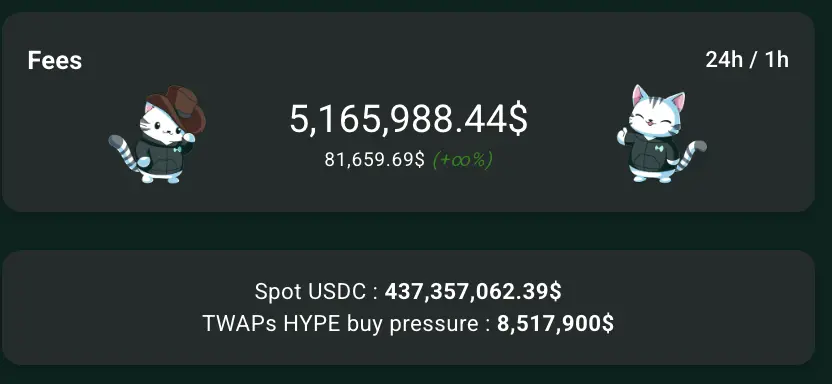Click the green (+∞%) change indicator
The width and height of the screenshot is (832, 384).
463,160
